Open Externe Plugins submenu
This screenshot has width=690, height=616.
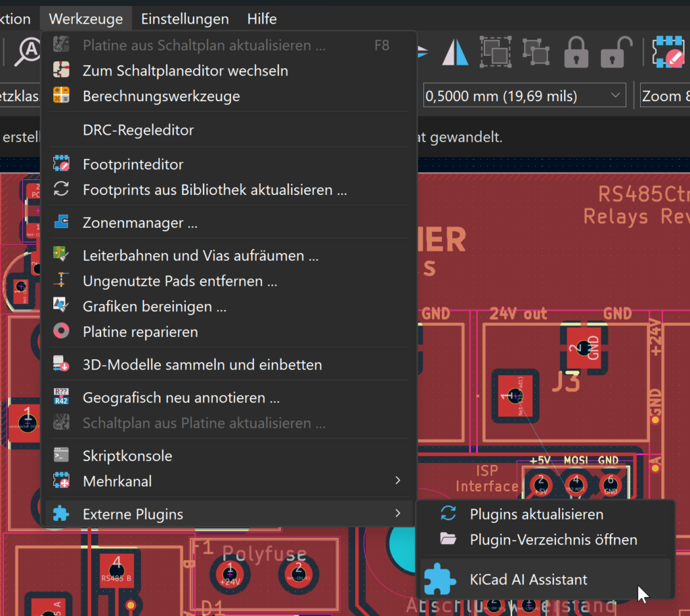point(229,514)
